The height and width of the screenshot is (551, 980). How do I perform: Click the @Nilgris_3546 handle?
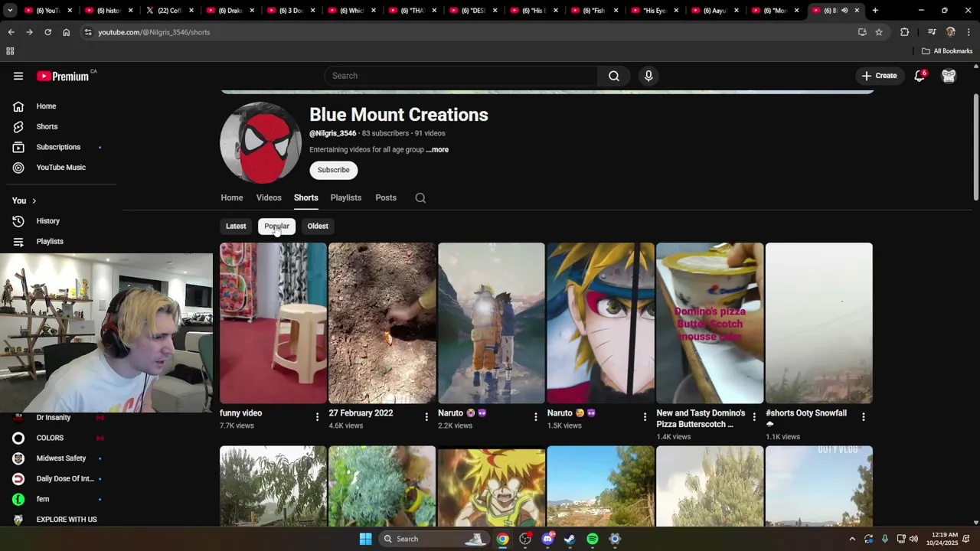click(x=333, y=133)
